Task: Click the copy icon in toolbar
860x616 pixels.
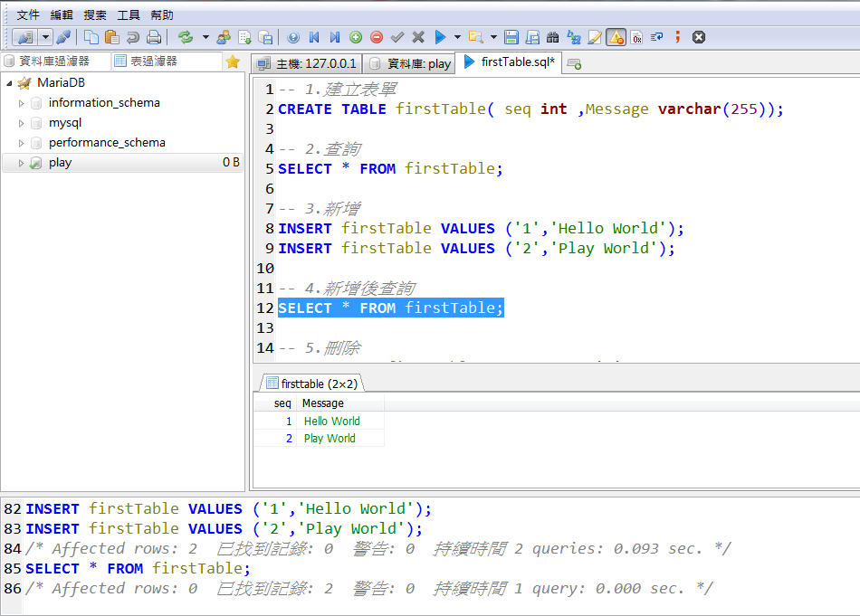Action: (91, 37)
